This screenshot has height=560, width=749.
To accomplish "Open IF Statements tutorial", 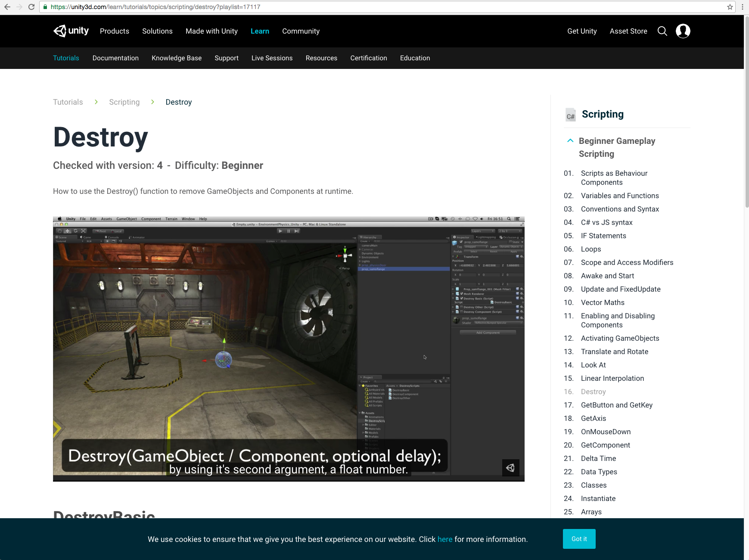I will 603,236.
